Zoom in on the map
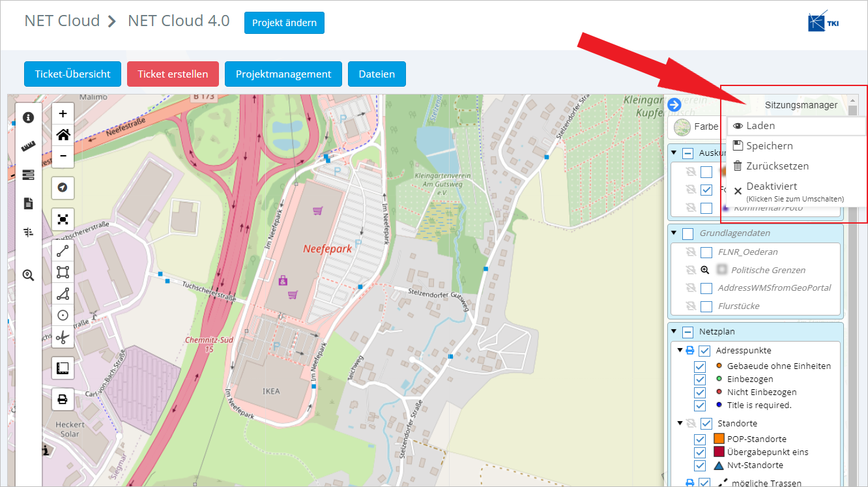 [x=63, y=113]
